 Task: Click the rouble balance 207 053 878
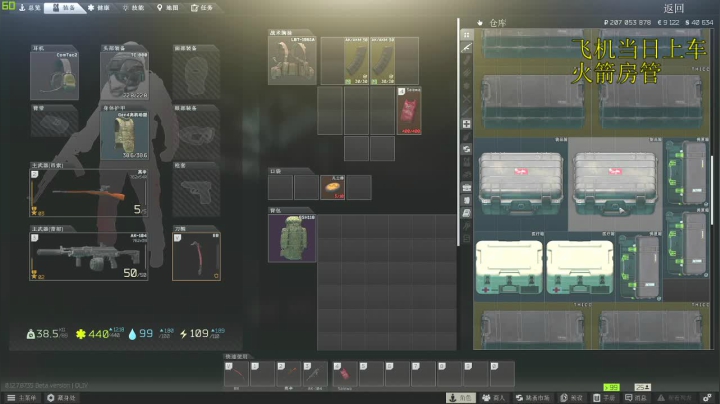[627, 22]
